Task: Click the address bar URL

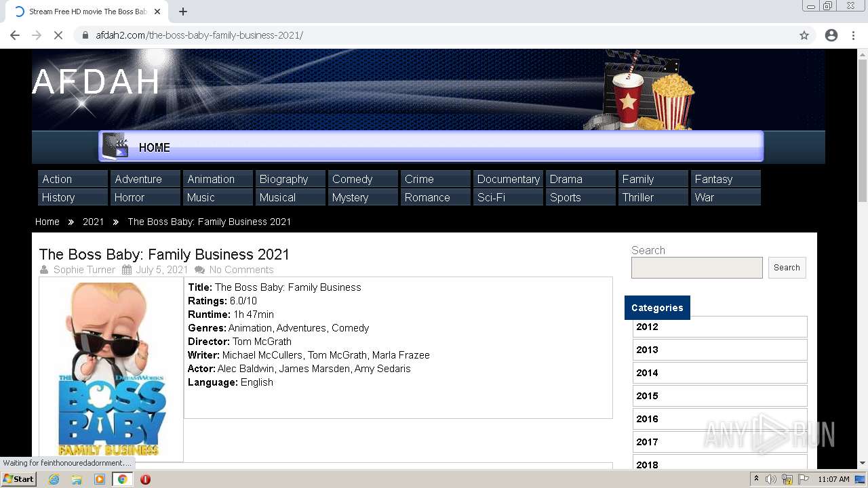Action: (199, 35)
